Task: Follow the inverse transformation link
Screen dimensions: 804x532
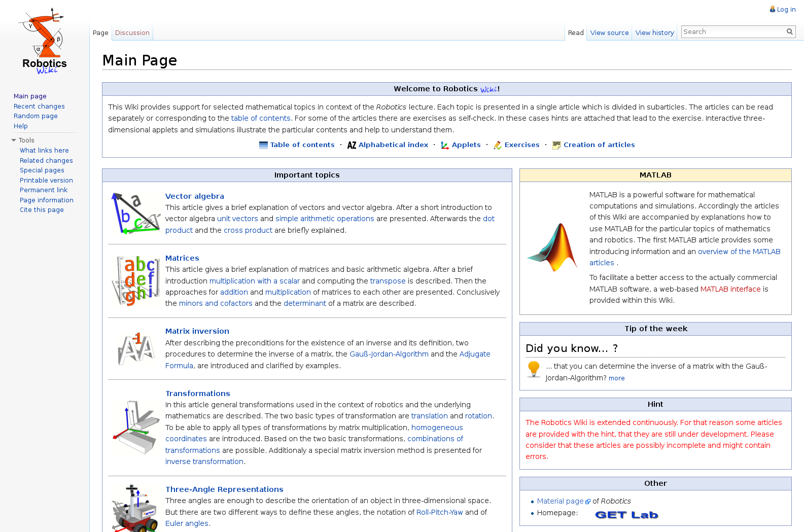Action: click(204, 462)
